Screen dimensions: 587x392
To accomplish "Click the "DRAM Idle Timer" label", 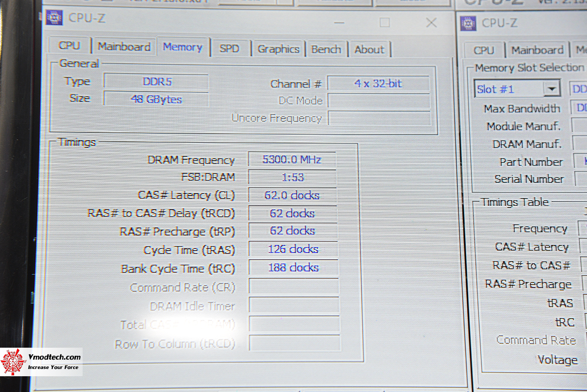I will [193, 306].
